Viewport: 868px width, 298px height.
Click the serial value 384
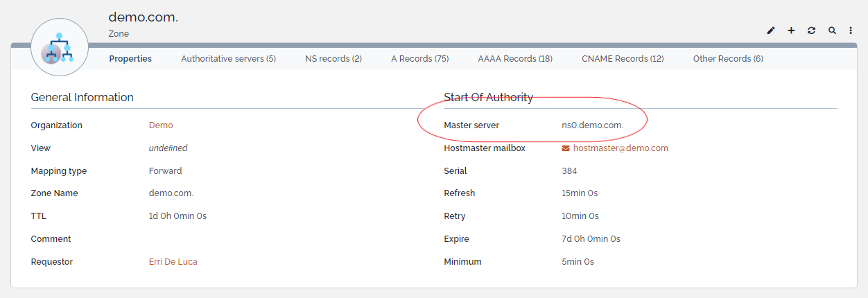(x=569, y=171)
